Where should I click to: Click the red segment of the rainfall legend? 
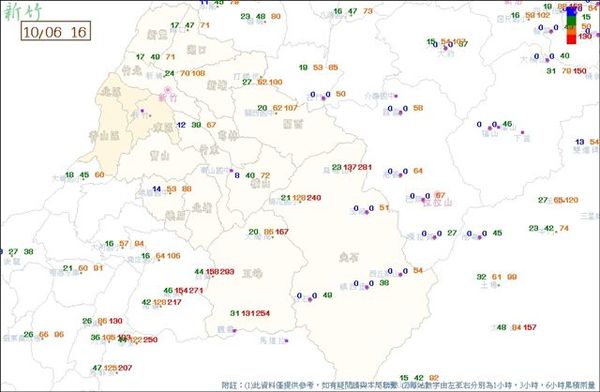click(x=571, y=39)
